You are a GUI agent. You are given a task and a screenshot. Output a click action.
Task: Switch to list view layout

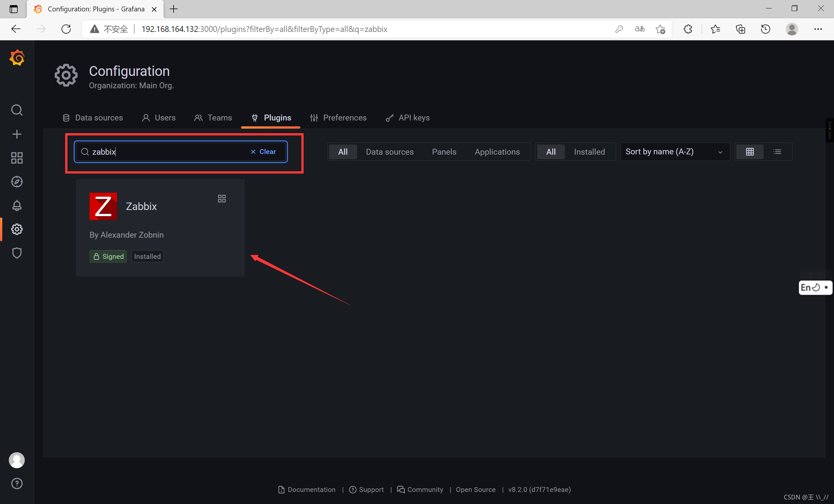pos(777,152)
